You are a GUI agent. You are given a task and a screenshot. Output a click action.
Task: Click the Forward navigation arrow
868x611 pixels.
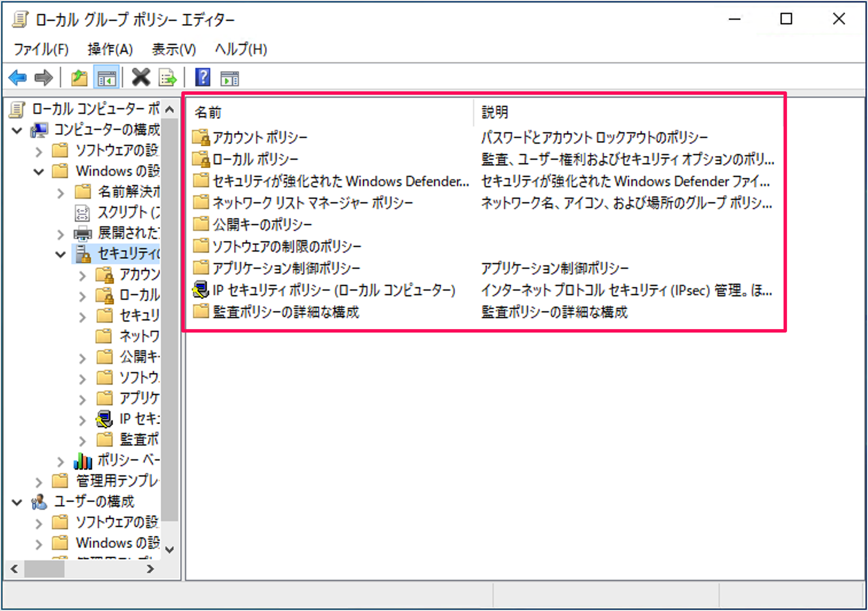pos(43,78)
